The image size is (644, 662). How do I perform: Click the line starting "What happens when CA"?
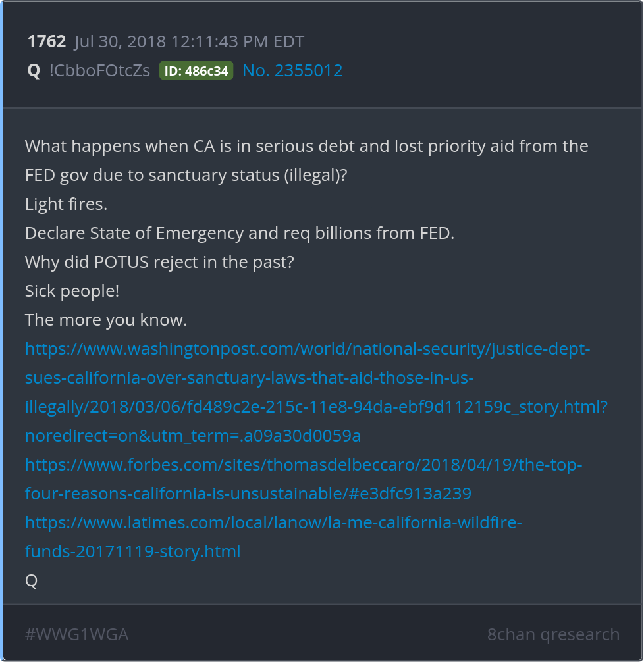[x=306, y=146]
